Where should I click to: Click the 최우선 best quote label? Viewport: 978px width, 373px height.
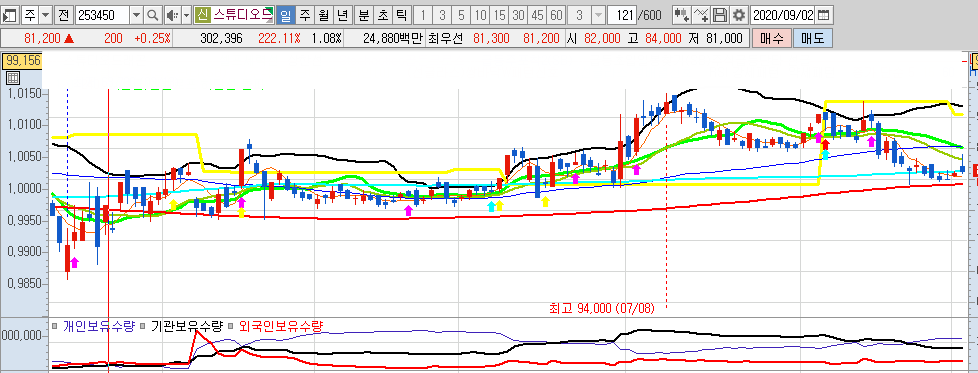[x=445, y=39]
